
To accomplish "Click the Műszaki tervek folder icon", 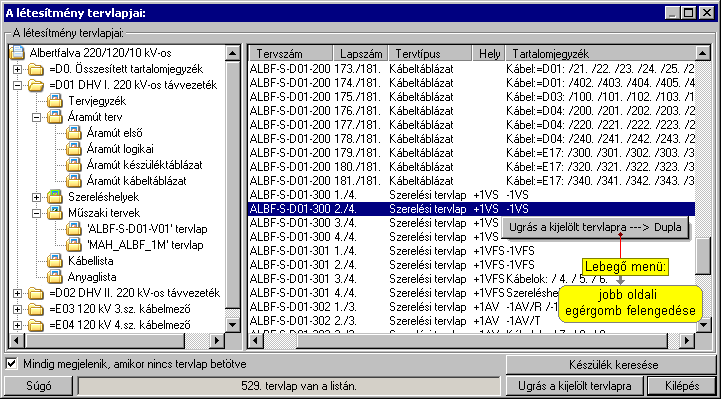I will pyautogui.click(x=55, y=213).
